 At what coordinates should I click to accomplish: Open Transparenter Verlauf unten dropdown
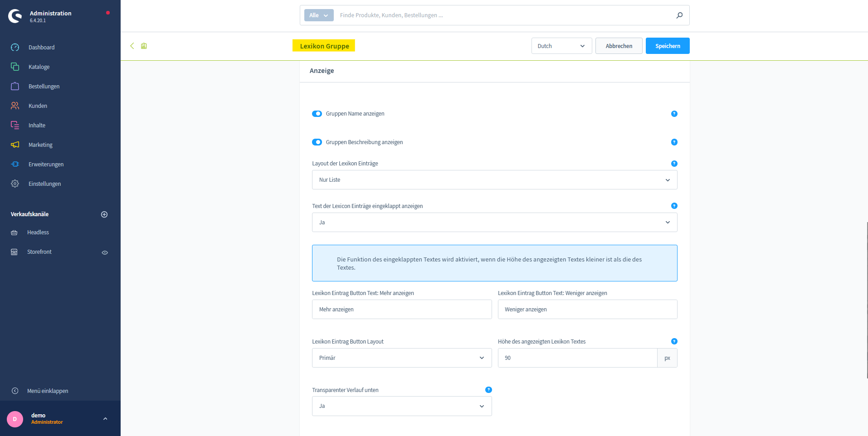[x=402, y=406]
